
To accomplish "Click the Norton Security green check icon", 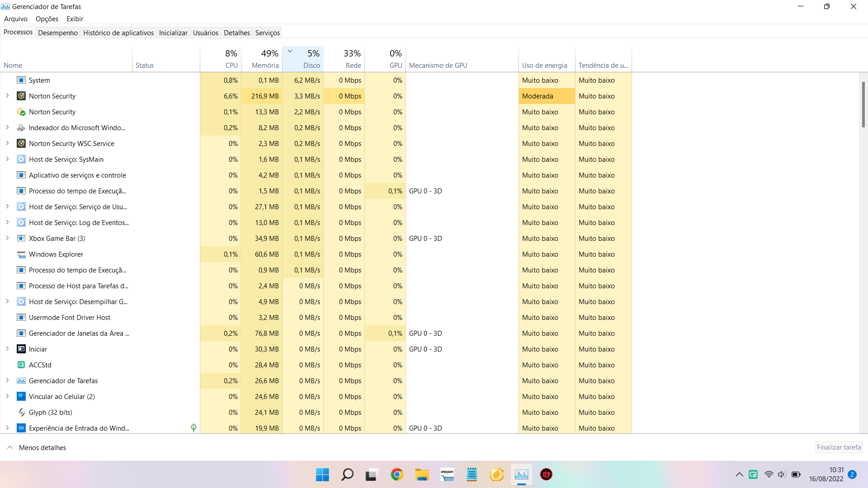I will pyautogui.click(x=21, y=112).
